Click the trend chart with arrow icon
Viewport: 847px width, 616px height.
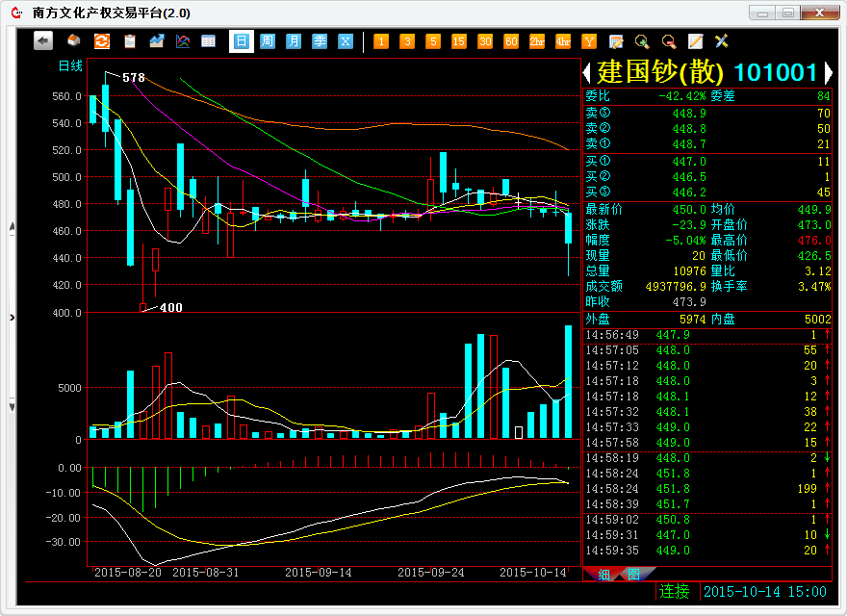pos(156,40)
